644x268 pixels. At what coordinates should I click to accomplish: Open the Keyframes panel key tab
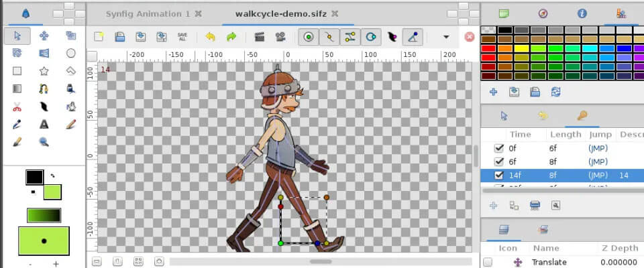pyautogui.click(x=582, y=116)
